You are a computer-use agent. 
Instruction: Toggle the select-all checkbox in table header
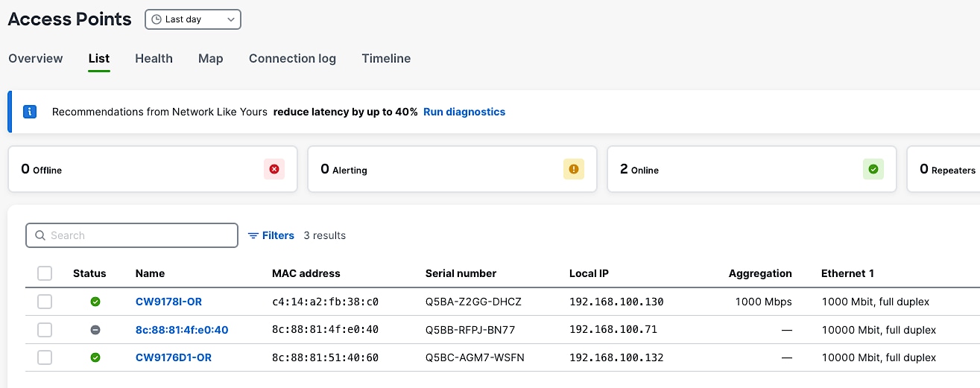tap(45, 273)
